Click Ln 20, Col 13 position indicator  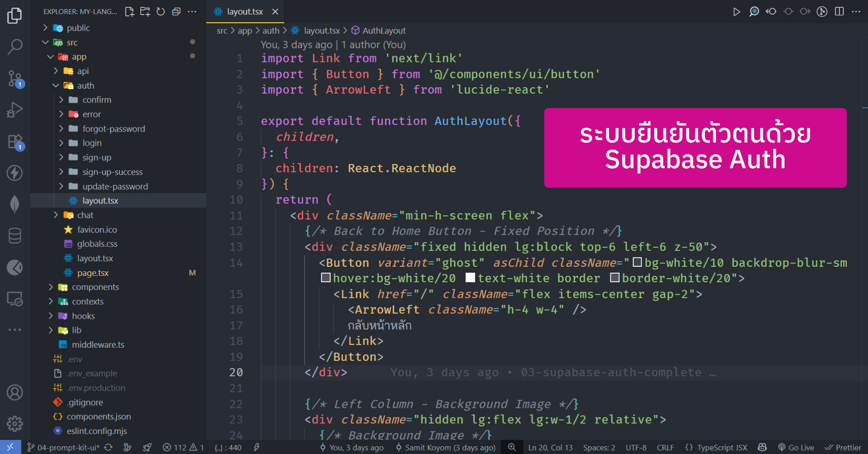pyautogui.click(x=550, y=447)
